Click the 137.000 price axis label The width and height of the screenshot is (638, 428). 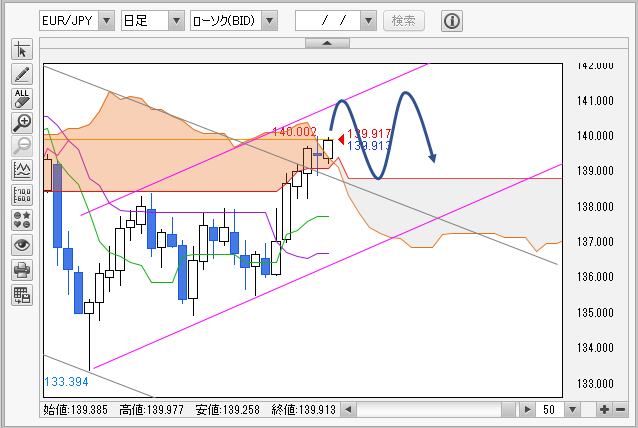[x=595, y=242]
